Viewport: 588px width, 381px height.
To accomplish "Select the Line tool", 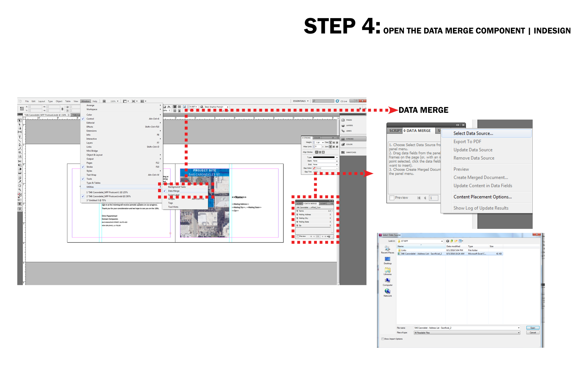I will pyautogui.click(x=20, y=141).
